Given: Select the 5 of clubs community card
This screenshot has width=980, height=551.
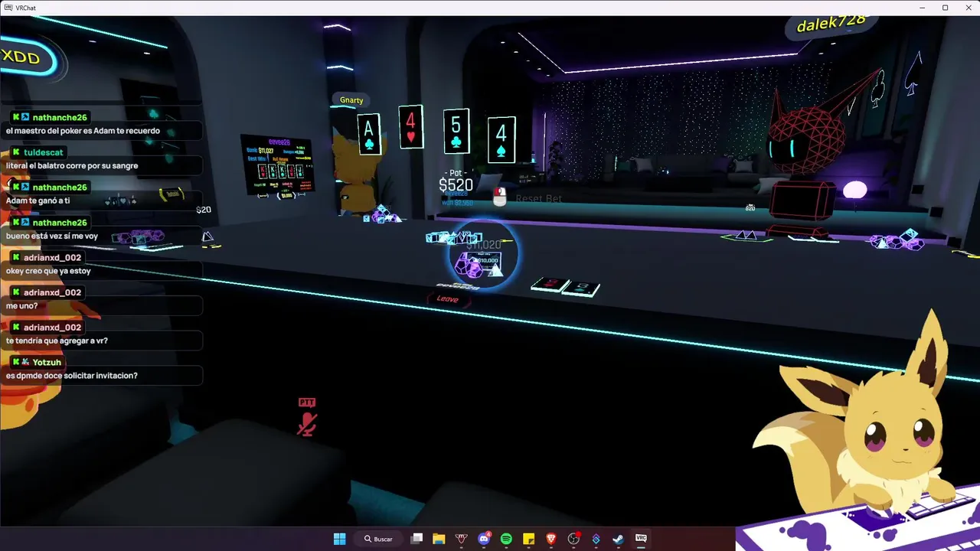Looking at the screenshot, I should (x=456, y=131).
